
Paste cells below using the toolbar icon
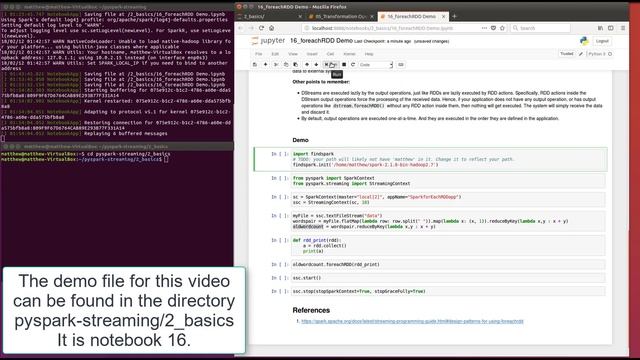(296, 64)
